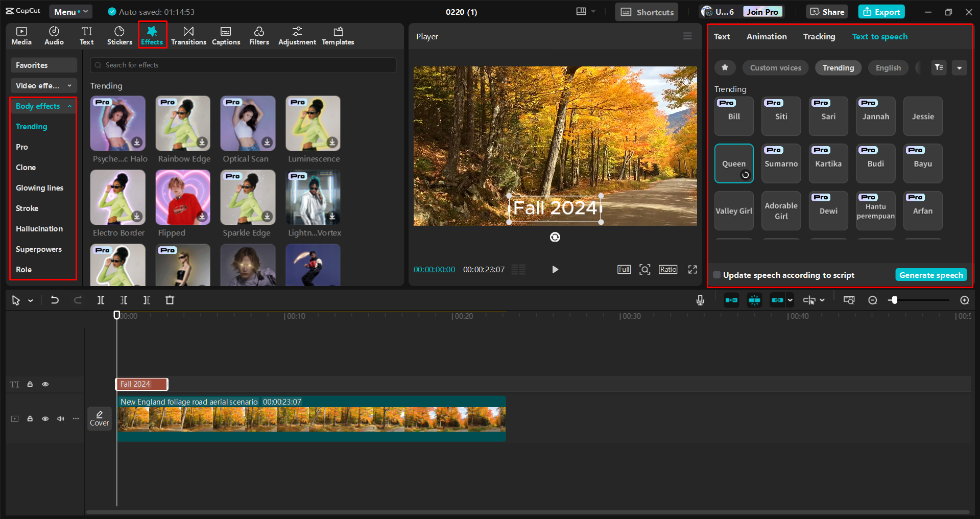Enable Update speech according to script
Image resolution: width=980 pixels, height=519 pixels.
[718, 275]
